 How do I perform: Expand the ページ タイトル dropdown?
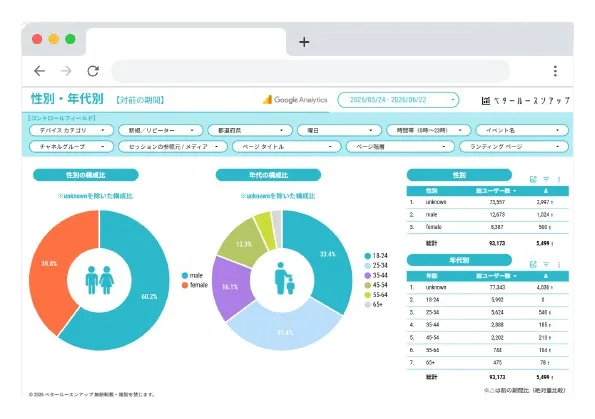coord(286,146)
